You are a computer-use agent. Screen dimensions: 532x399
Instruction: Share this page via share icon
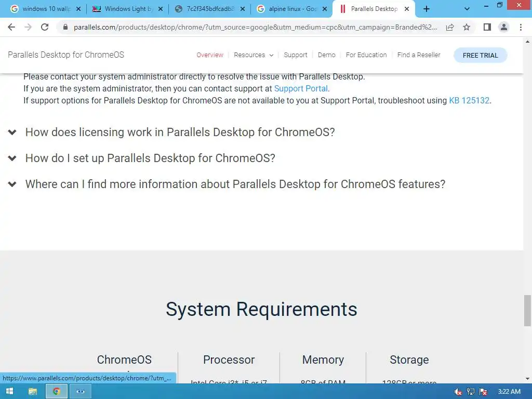[450, 27]
